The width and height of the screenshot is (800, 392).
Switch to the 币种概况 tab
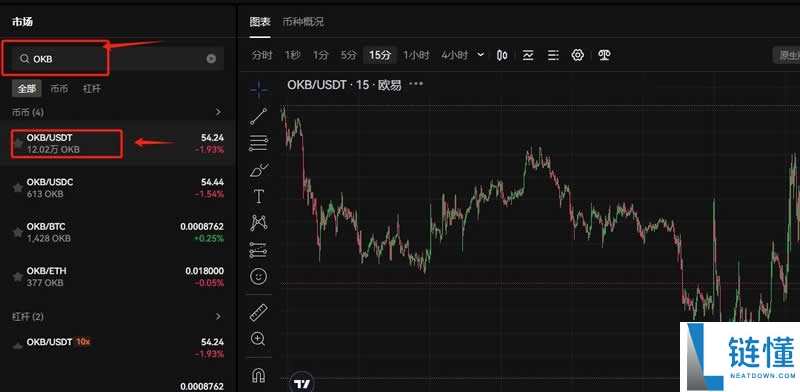click(x=303, y=22)
